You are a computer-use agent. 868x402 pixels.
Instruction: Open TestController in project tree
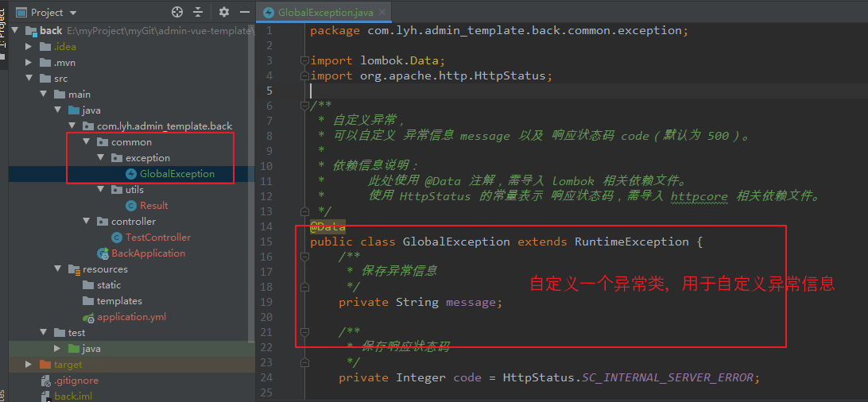(157, 238)
